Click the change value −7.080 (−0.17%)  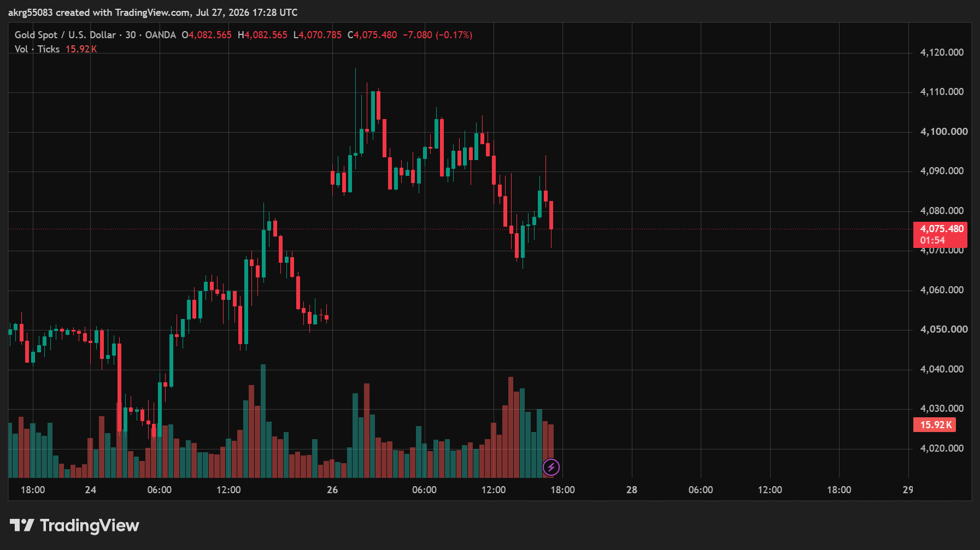[x=437, y=35]
